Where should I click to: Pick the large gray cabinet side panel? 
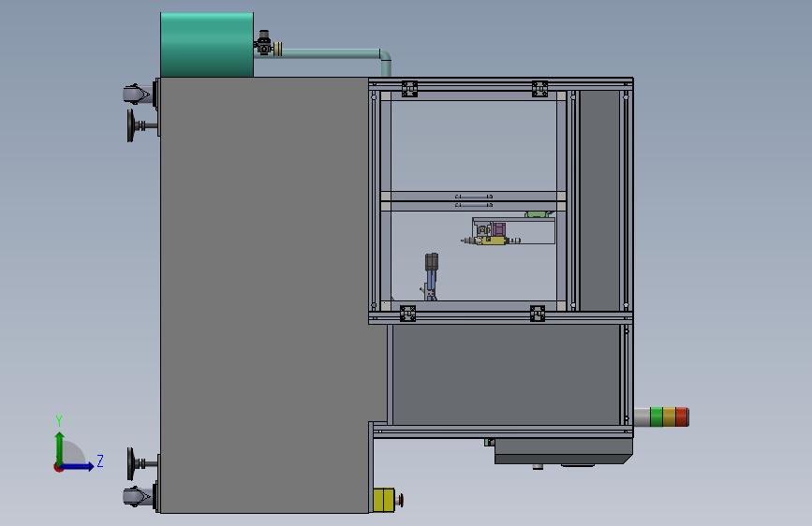264,295
